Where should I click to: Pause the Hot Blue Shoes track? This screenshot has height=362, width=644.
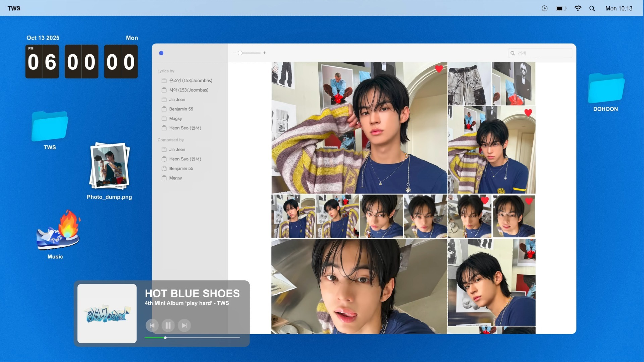tap(168, 325)
